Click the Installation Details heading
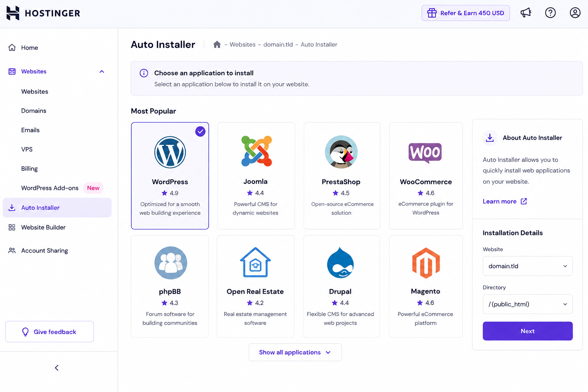588x392 pixels. coord(513,233)
